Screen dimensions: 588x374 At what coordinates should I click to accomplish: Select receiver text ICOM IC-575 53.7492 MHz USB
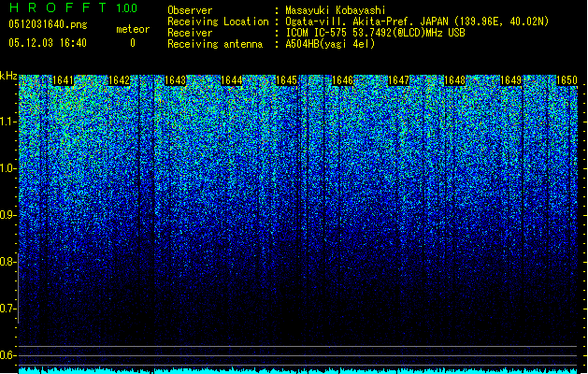coord(375,33)
